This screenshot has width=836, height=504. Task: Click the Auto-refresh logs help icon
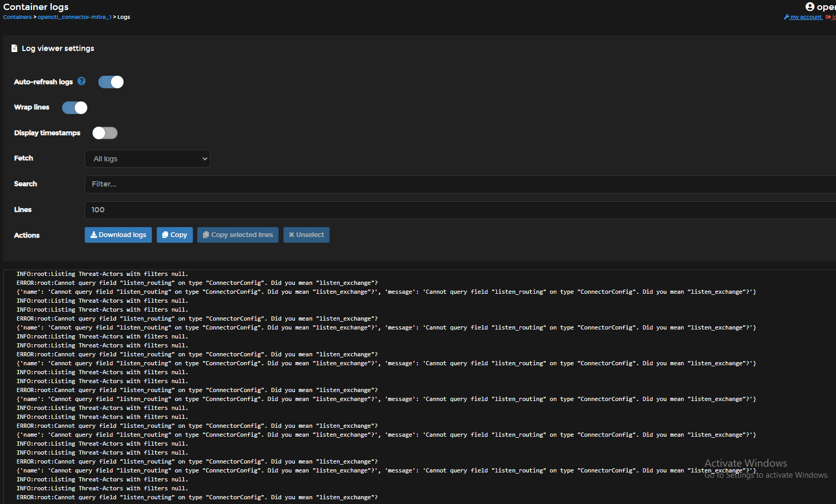81,81
